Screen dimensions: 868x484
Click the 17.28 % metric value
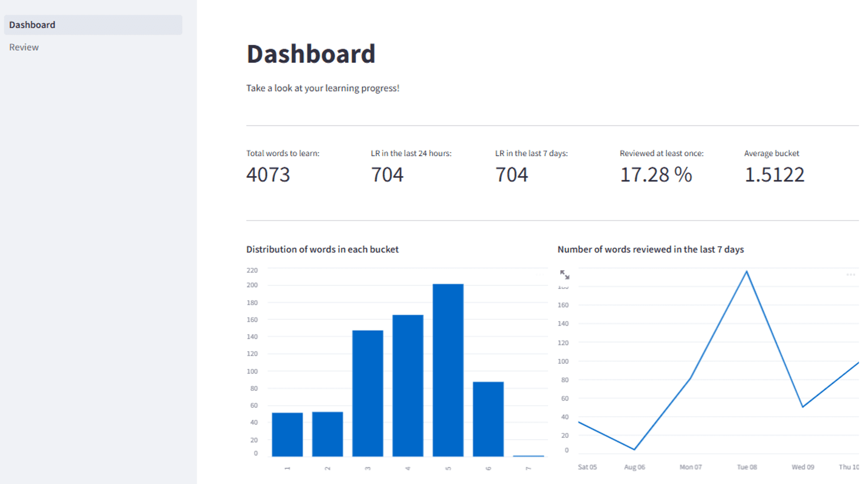tap(656, 175)
